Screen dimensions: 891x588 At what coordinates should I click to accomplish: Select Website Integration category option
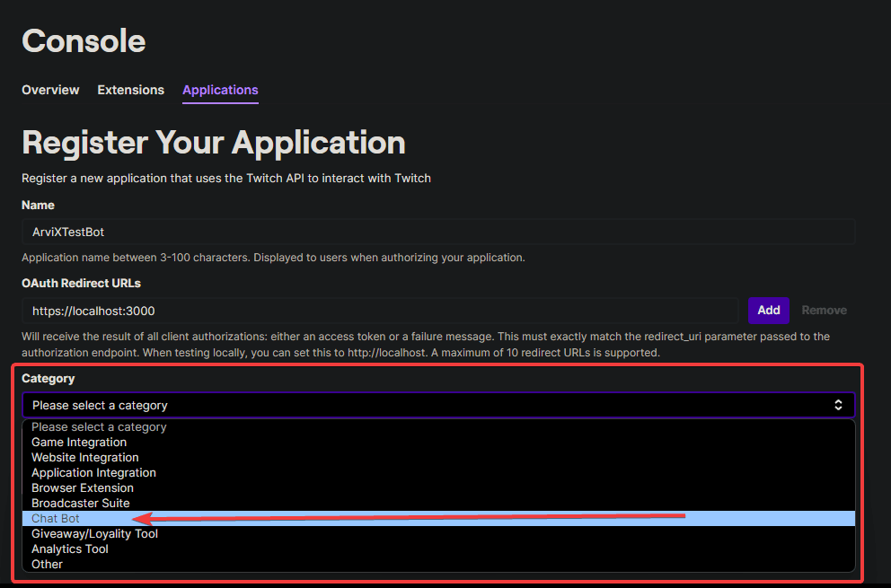point(438,457)
